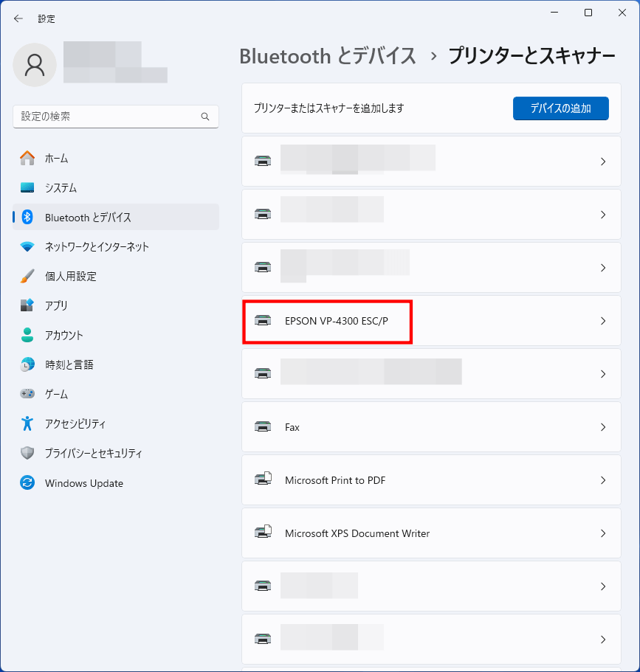Click the search magnifier icon
The image size is (640, 672).
205,117
